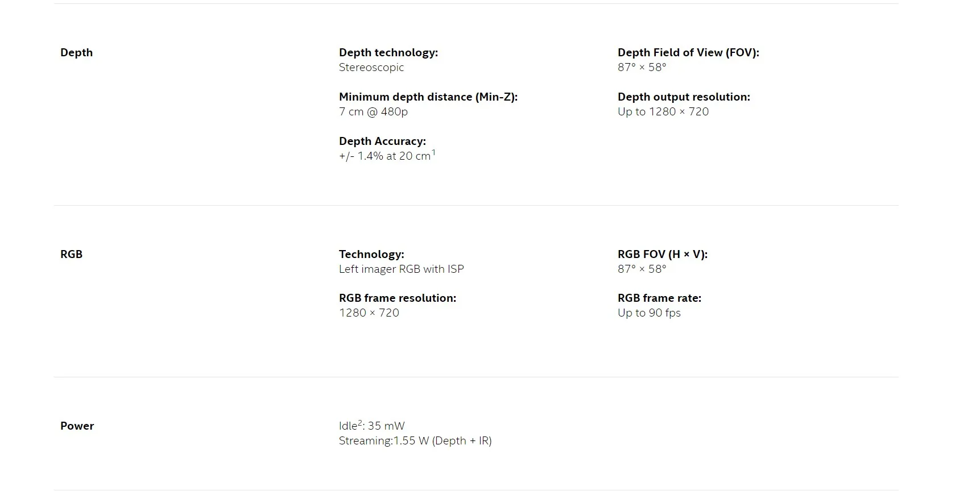This screenshot has width=980, height=495.
Task: Click the Left imager RGB with ISP text
Action: [x=401, y=269]
